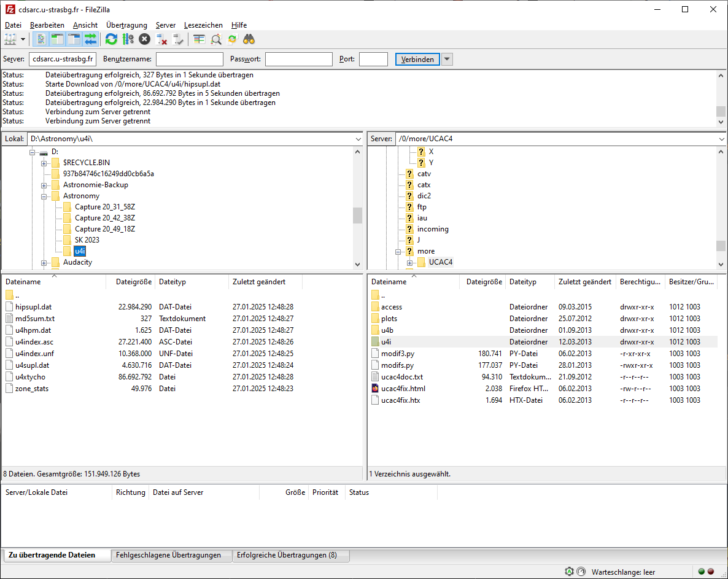
Task: Expand the Audacity folder
Action: 44,263
